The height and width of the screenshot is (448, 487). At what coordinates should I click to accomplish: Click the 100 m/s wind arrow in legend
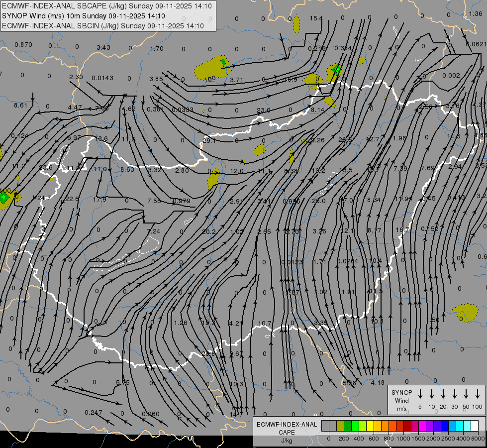478,394
